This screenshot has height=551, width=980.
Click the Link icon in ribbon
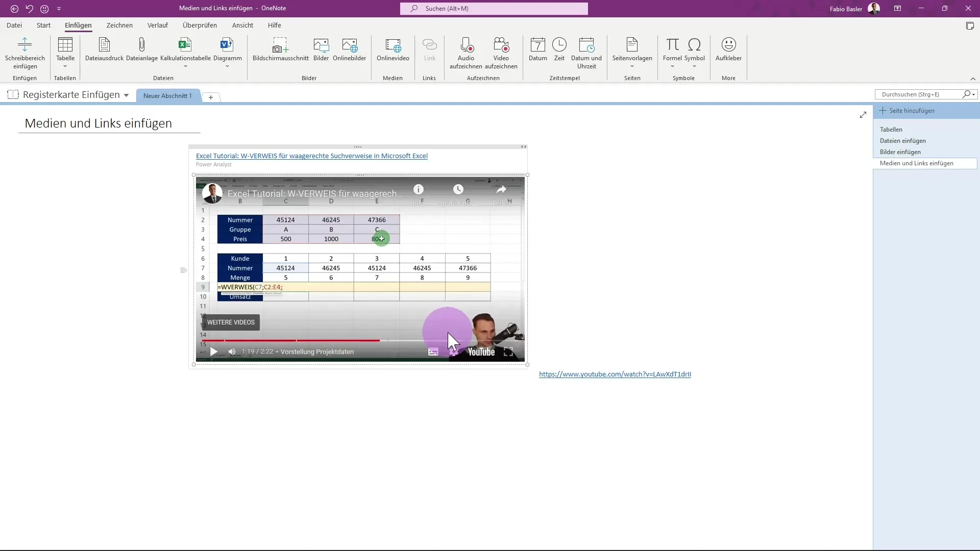coord(430,44)
